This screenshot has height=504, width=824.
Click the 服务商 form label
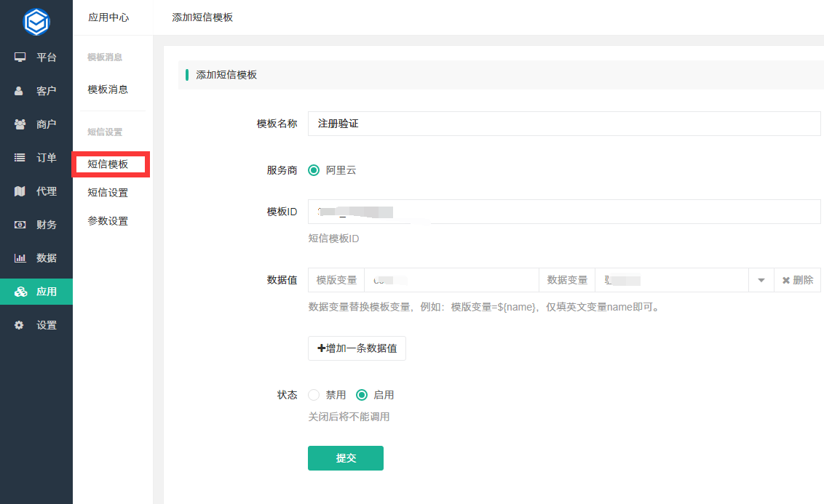[282, 170]
